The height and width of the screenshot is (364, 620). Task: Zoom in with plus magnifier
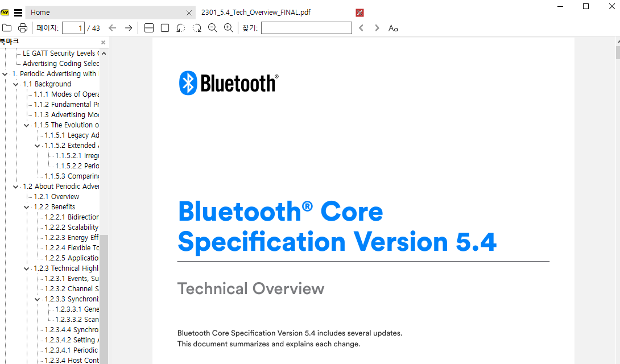click(x=229, y=28)
